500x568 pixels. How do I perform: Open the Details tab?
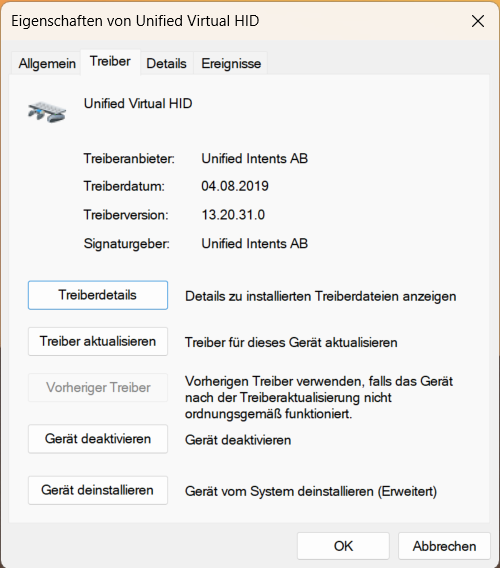pos(167,63)
